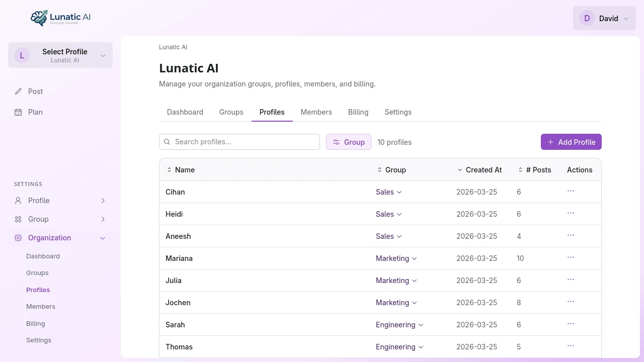
Task: Change Julia's Marketing group dropdown
Action: click(396, 281)
